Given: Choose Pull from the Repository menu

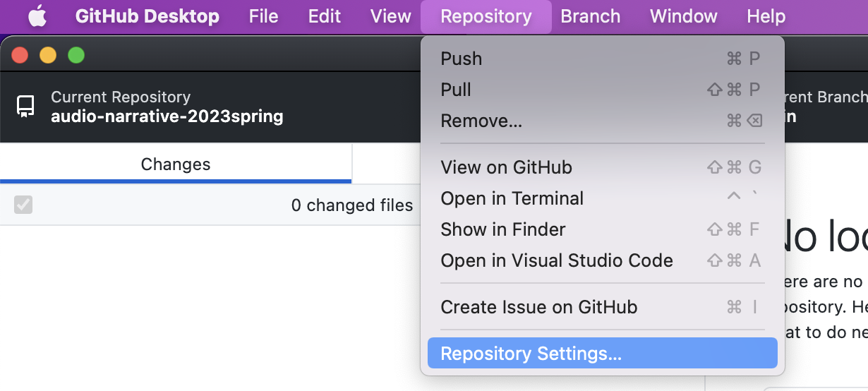Looking at the screenshot, I should click(456, 90).
